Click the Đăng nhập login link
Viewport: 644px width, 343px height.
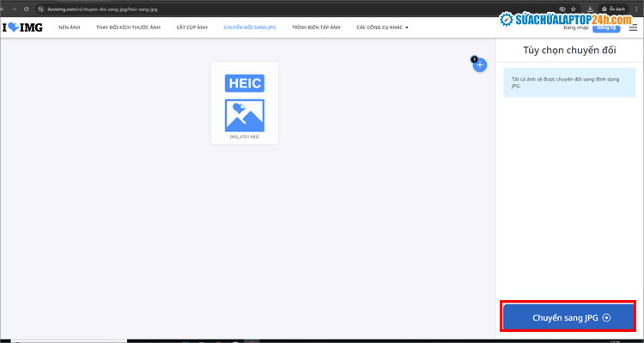576,28
